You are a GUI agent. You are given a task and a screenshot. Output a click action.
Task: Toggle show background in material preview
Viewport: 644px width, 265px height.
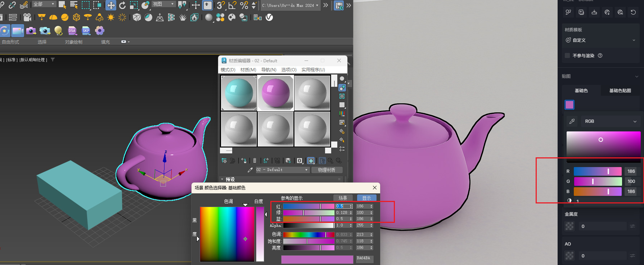click(342, 96)
